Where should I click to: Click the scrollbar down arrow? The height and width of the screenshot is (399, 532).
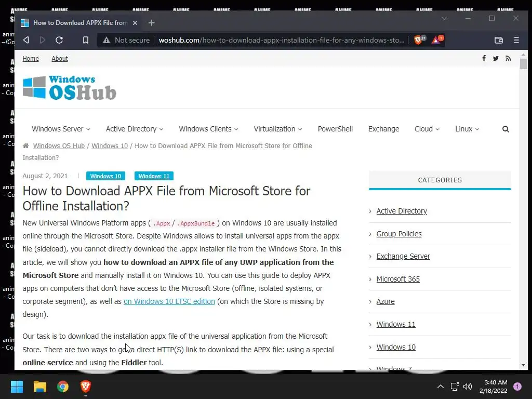523,365
